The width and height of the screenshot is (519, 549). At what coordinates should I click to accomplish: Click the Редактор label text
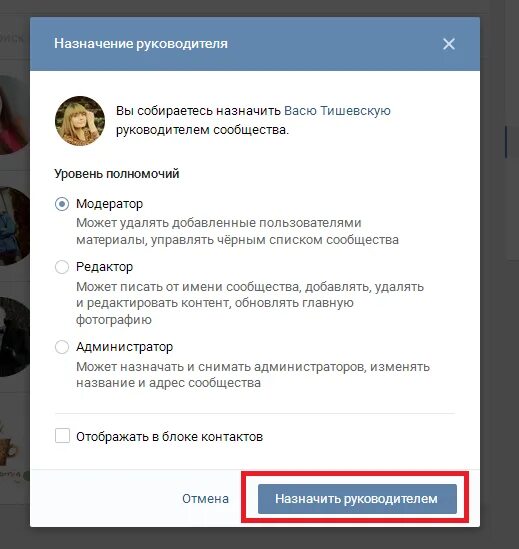pos(105,267)
